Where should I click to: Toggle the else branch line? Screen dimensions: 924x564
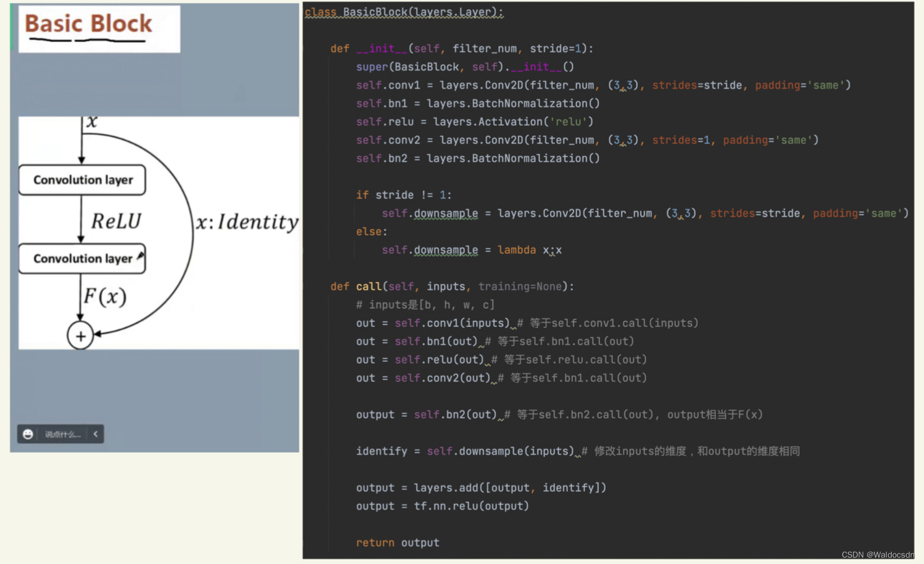369,231
